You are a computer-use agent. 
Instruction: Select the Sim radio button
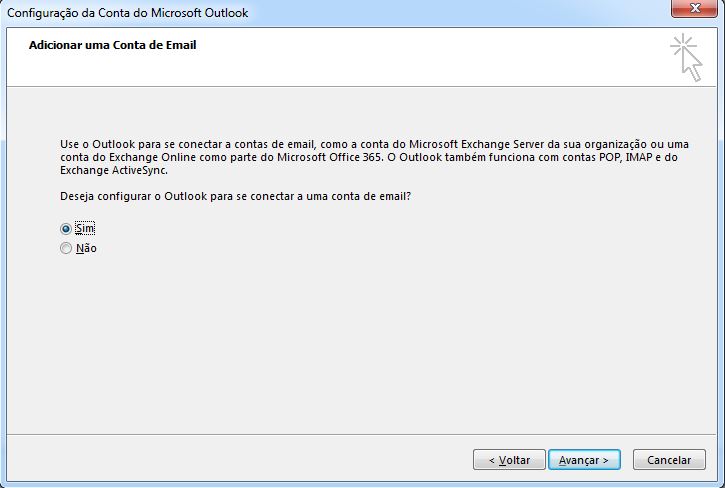click(x=66, y=229)
